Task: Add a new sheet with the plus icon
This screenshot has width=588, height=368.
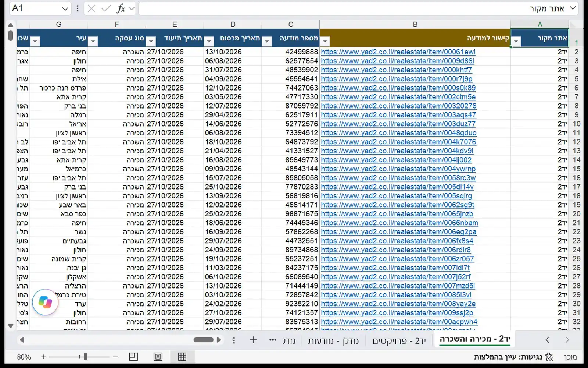Action: pyautogui.click(x=253, y=340)
